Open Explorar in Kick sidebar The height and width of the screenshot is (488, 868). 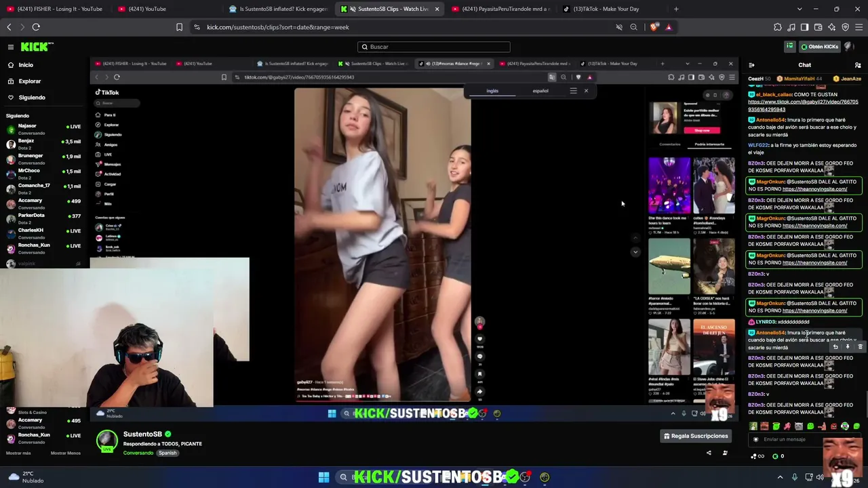point(30,81)
